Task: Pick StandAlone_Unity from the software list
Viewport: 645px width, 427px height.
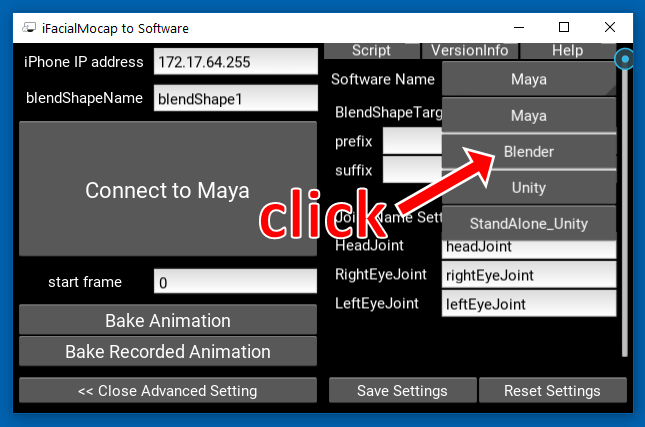Action: tap(529, 224)
